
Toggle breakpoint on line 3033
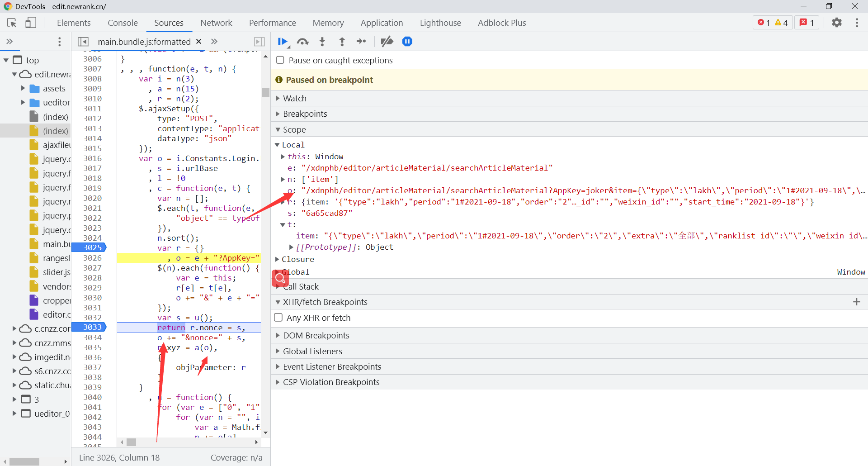[x=92, y=327]
